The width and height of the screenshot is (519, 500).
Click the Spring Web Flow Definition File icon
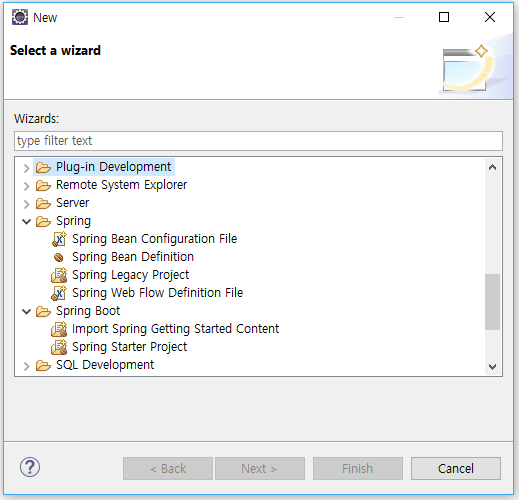click(59, 293)
